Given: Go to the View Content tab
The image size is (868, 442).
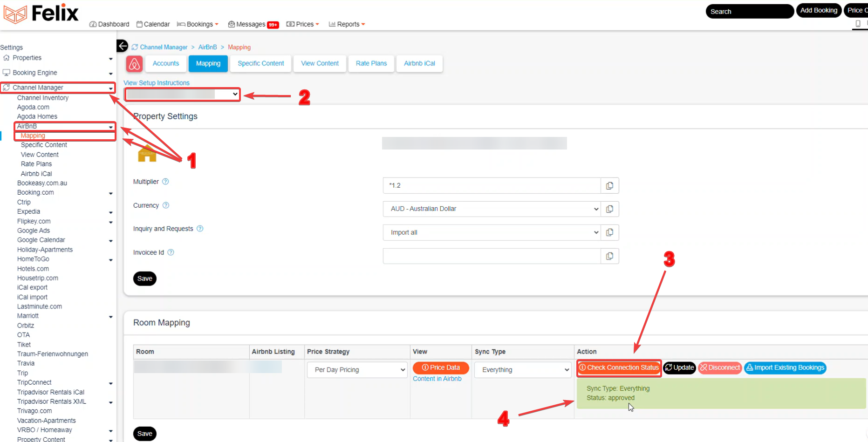Looking at the screenshot, I should click(320, 63).
